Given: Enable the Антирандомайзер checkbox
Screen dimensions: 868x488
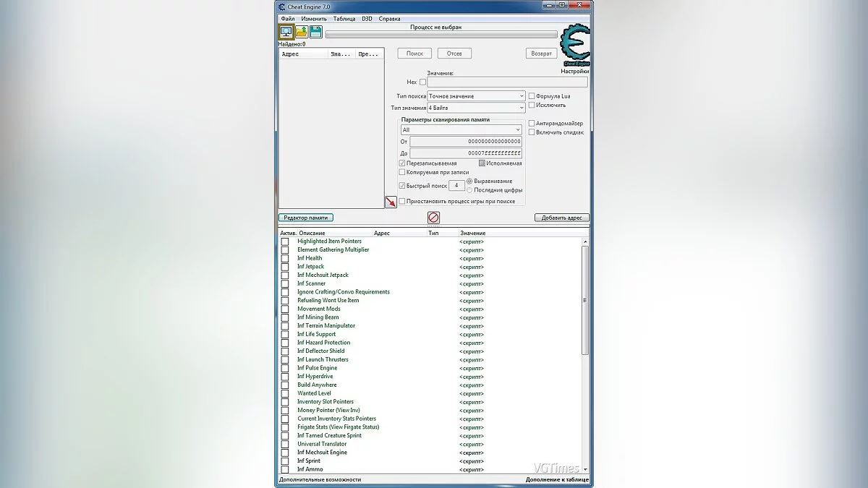Looking at the screenshot, I should point(532,124).
